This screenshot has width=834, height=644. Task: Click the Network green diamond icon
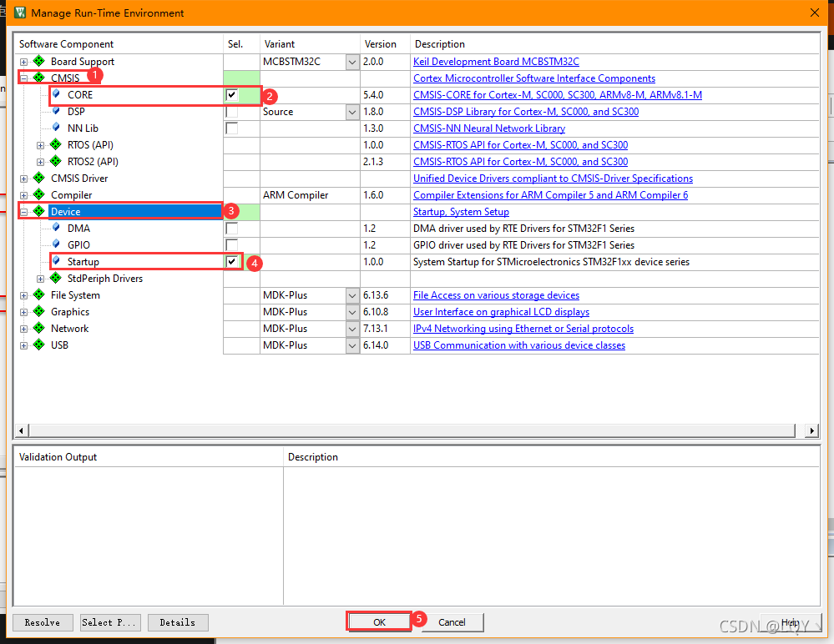[39, 328]
